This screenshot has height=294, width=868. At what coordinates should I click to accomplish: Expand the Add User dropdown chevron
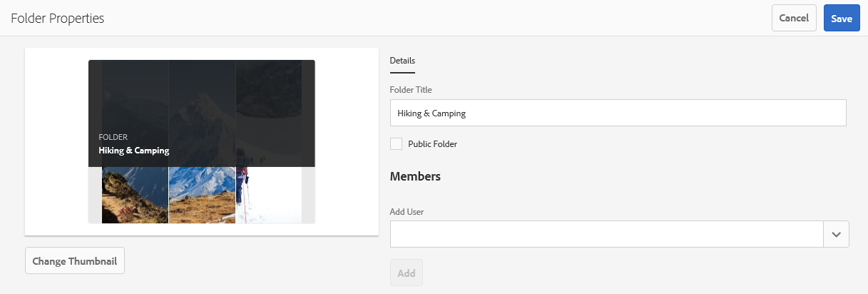tap(836, 234)
